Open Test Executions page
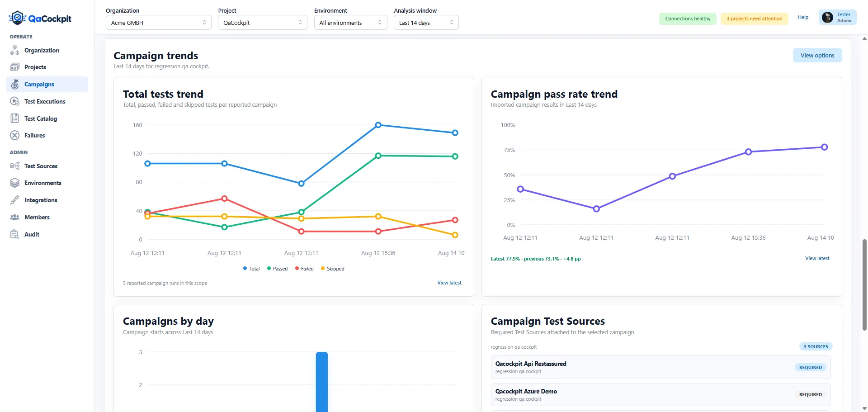Screen dimensions: 868x412 [x=47, y=101]
